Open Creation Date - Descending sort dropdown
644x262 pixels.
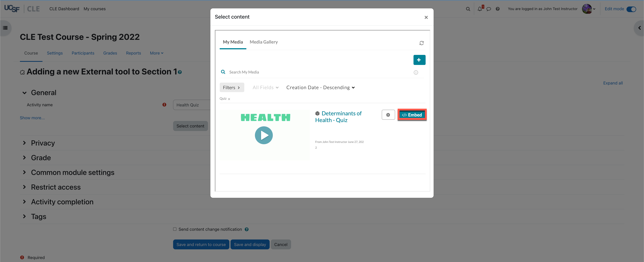321,87
